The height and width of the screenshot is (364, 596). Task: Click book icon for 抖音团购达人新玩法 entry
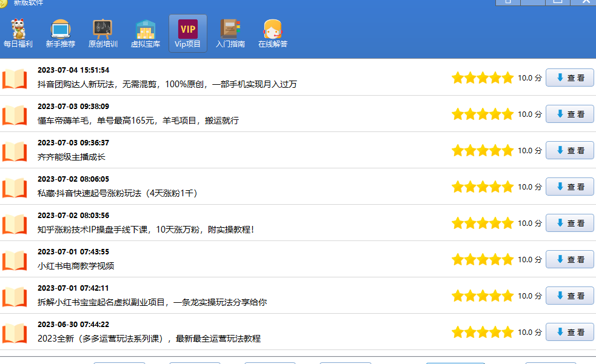point(15,79)
